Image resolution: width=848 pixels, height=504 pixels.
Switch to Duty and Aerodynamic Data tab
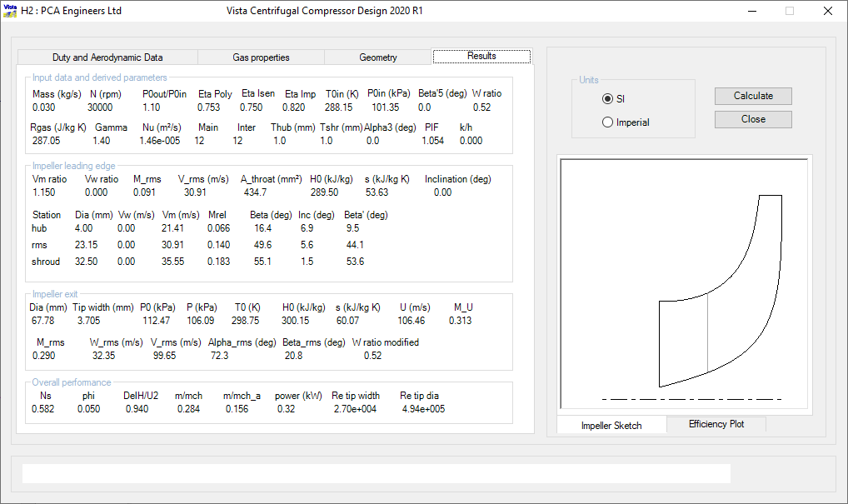coord(107,57)
